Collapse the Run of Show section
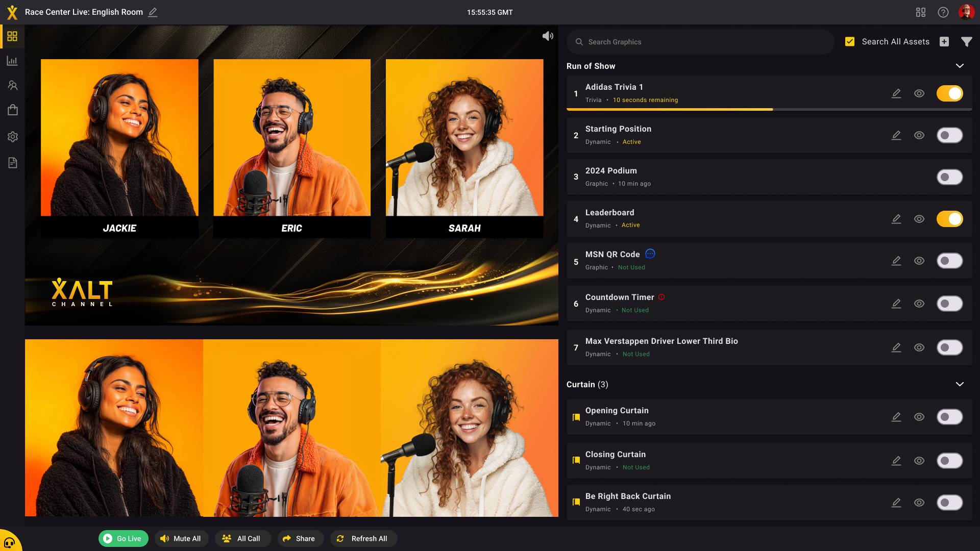This screenshot has width=980, height=551. [960, 66]
